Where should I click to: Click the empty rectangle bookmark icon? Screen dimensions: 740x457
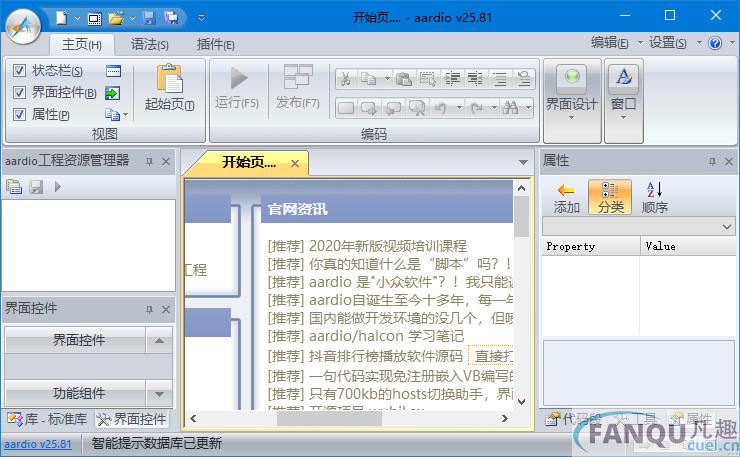[x=346, y=108]
